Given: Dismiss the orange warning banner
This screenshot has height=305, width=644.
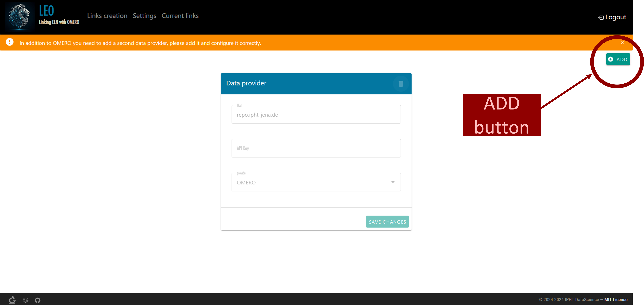Looking at the screenshot, I should pyautogui.click(x=622, y=43).
